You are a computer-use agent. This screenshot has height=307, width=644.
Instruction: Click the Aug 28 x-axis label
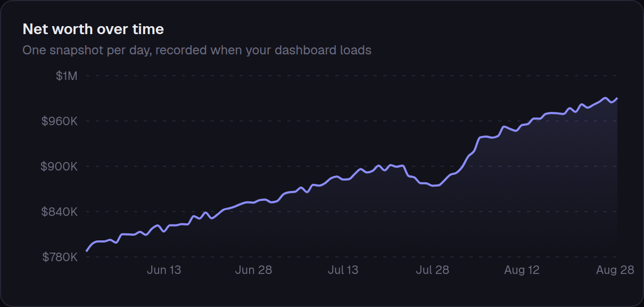click(615, 270)
